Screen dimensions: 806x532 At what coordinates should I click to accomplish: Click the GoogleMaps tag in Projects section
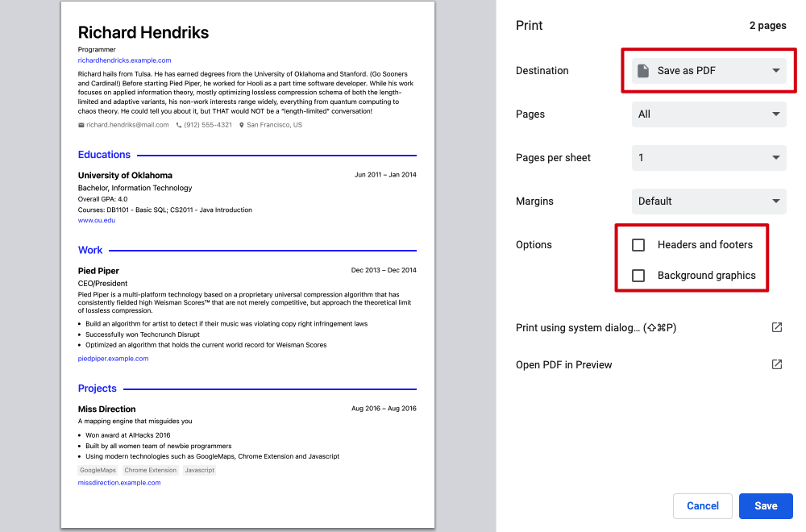[98, 470]
